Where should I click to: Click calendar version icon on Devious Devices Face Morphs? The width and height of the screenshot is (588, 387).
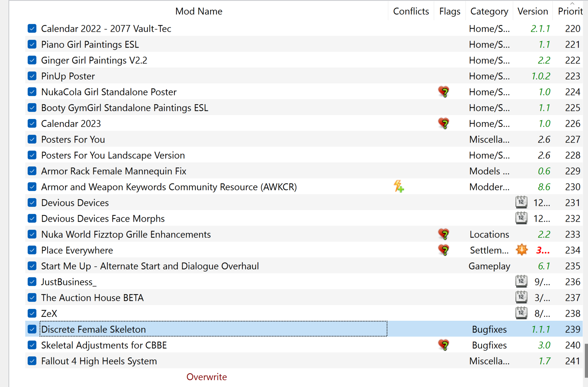[x=521, y=218]
